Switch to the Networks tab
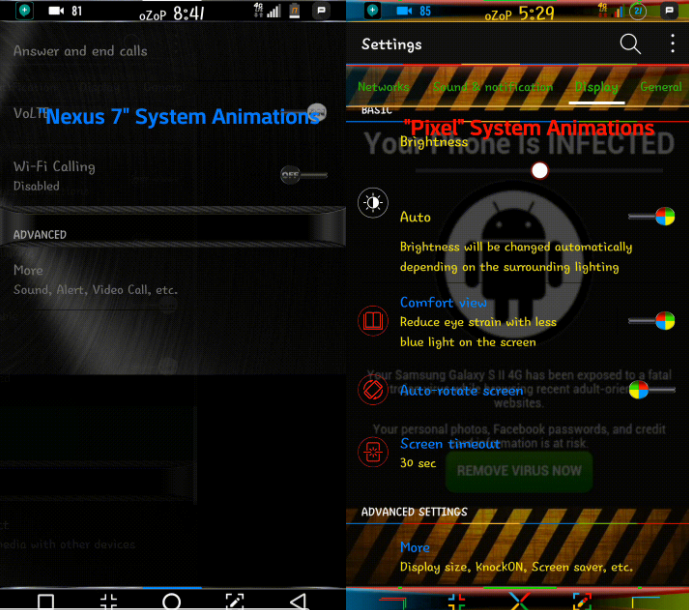Viewport: 689px width, 610px height. pos(383,87)
